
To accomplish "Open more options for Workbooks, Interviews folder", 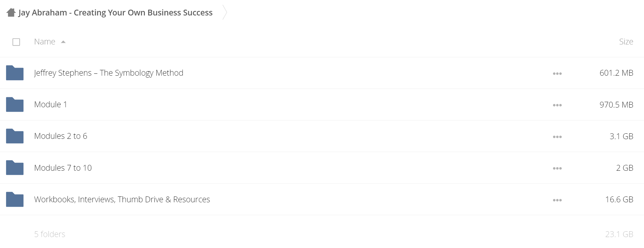I will click(557, 200).
